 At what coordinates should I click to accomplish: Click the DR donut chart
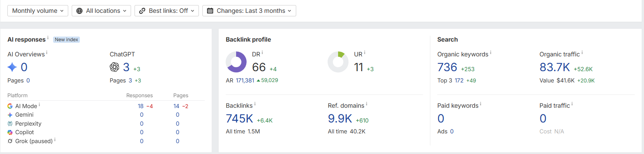pyautogui.click(x=236, y=62)
